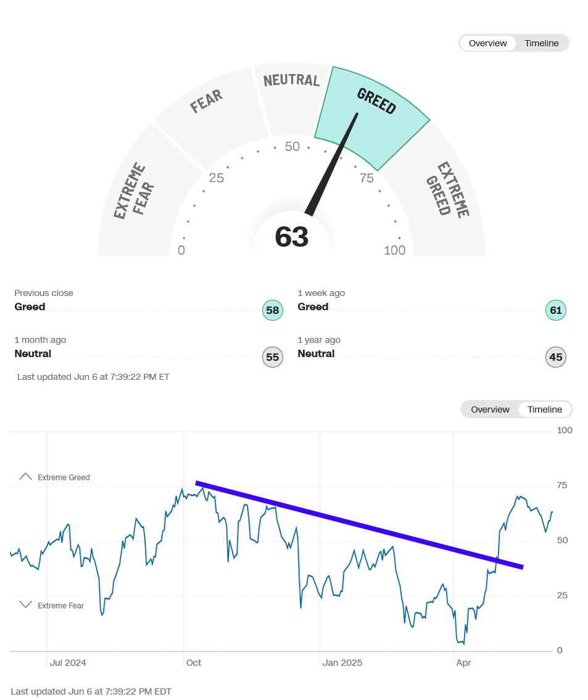
Task: Select the Neutral gauge segment
Action: point(292,101)
